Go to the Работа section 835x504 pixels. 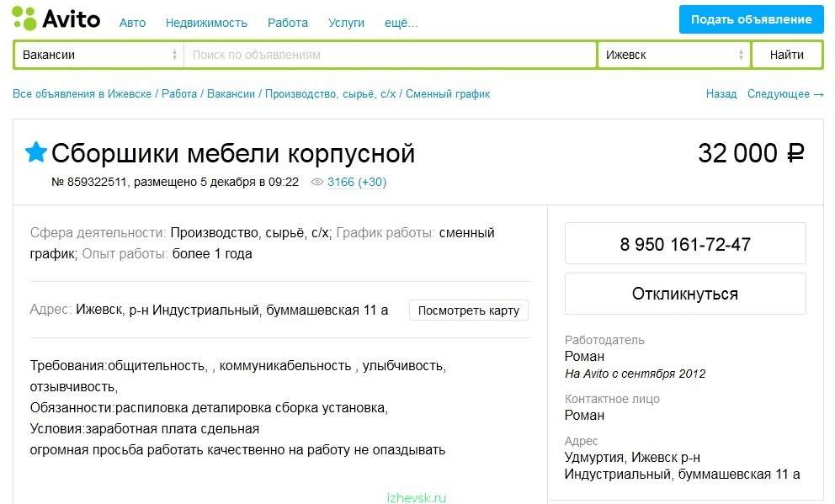coord(288,23)
